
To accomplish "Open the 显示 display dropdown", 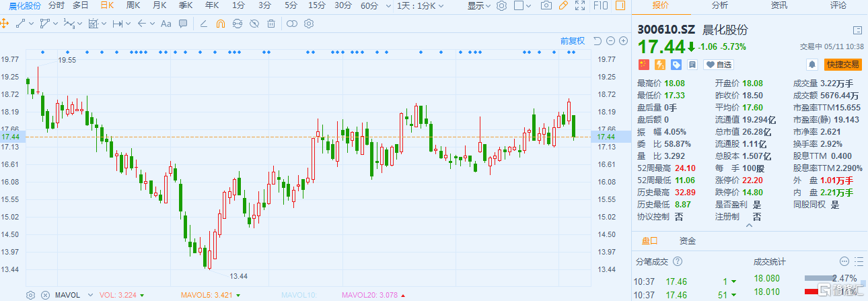I will [479, 6].
